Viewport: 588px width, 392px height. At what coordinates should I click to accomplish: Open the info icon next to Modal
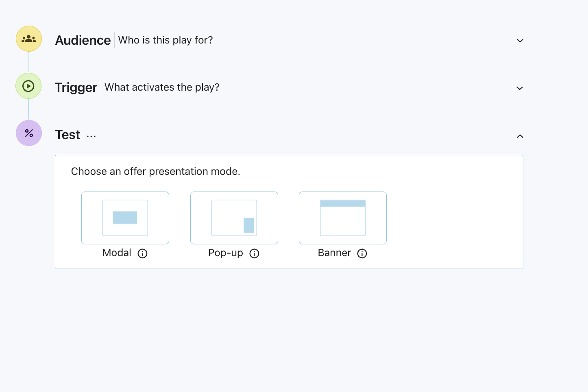[x=142, y=253]
